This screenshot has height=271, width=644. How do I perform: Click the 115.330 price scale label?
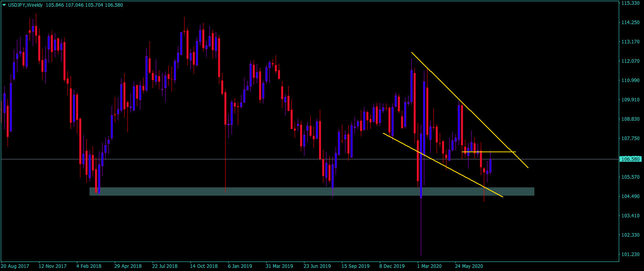630,3
